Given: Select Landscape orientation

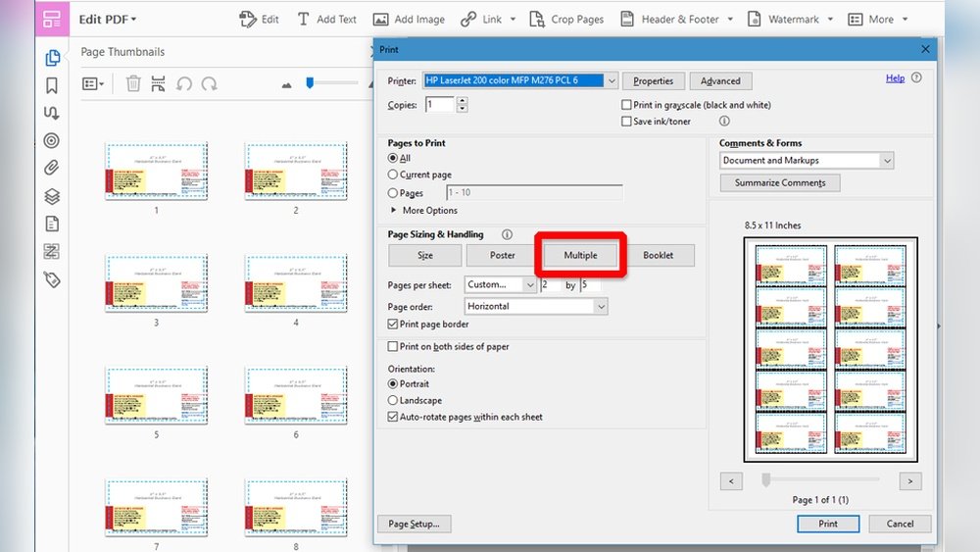Looking at the screenshot, I should pyautogui.click(x=393, y=400).
